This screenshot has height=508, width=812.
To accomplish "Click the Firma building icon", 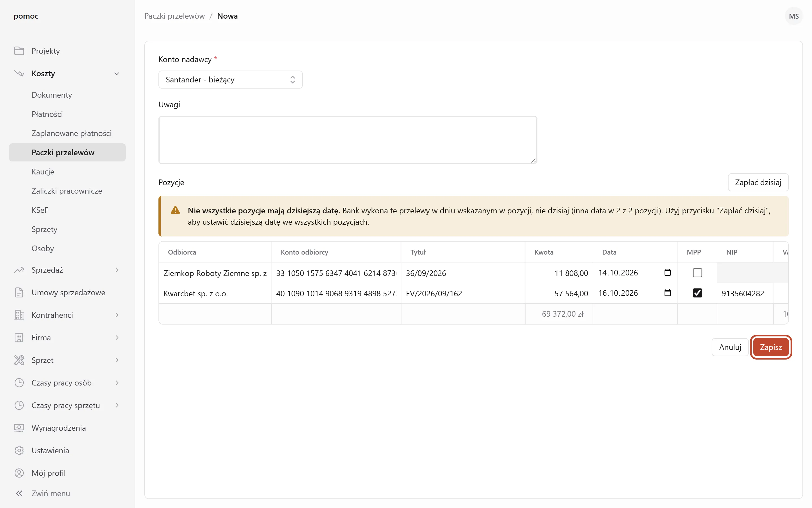I will click(19, 337).
